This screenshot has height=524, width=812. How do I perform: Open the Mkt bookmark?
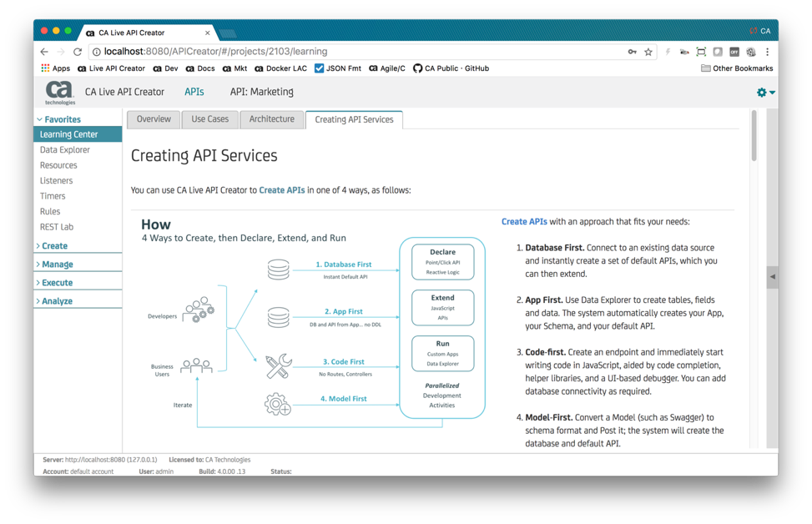point(235,68)
